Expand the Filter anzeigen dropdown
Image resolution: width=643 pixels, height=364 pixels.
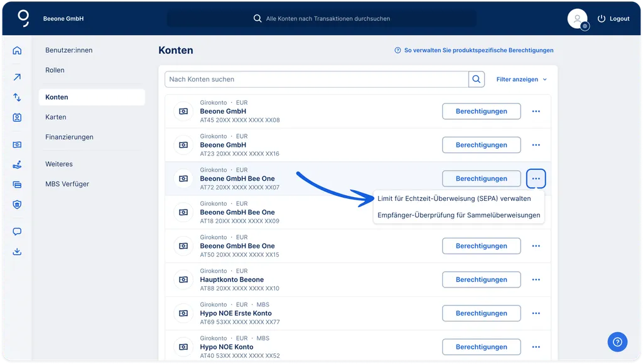click(x=521, y=80)
